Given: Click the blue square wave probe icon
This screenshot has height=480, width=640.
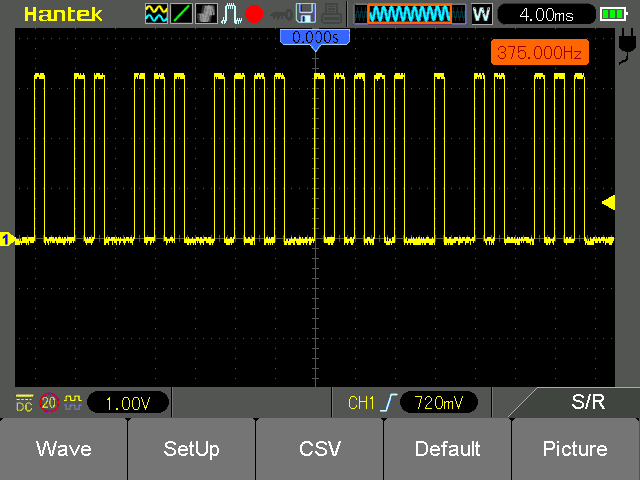Looking at the screenshot, I should pos(73,403).
